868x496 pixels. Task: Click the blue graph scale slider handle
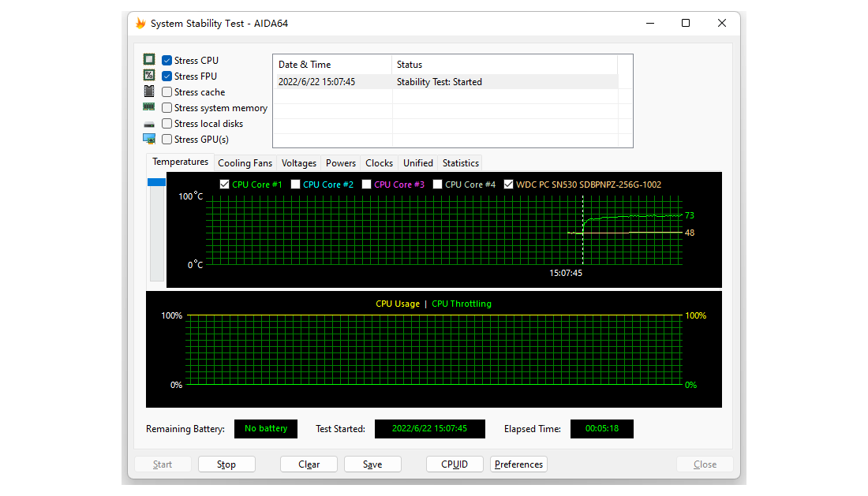pyautogui.click(x=157, y=182)
